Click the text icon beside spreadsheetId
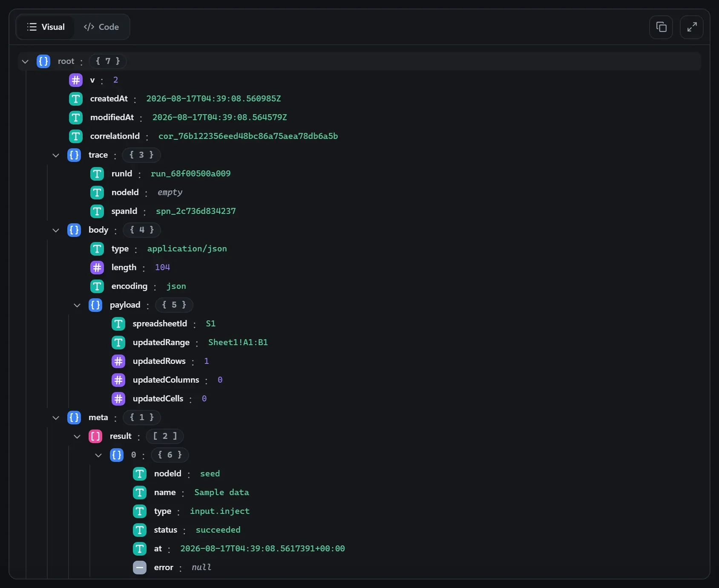 click(118, 324)
